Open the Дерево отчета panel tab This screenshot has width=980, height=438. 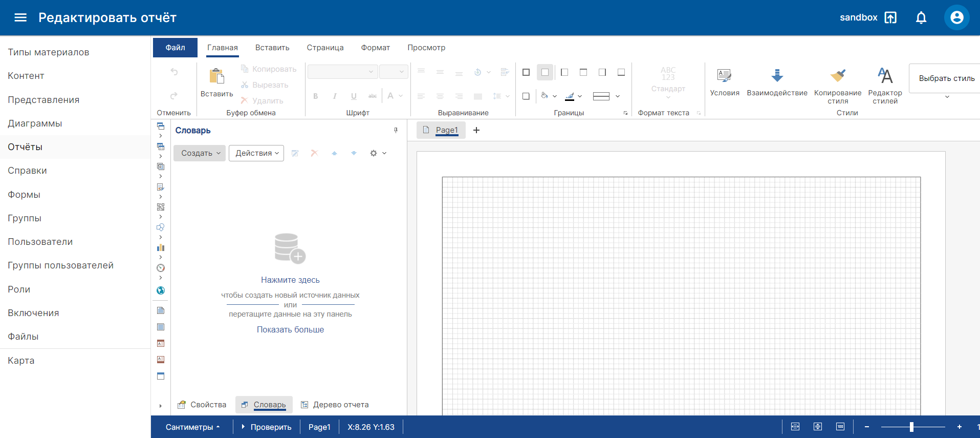(334, 405)
